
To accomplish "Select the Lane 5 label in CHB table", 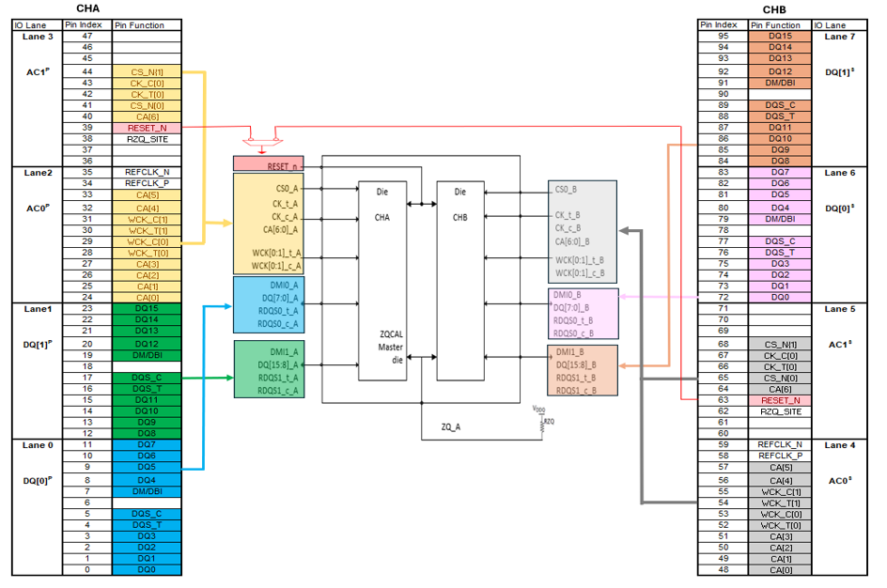I will point(839,309).
